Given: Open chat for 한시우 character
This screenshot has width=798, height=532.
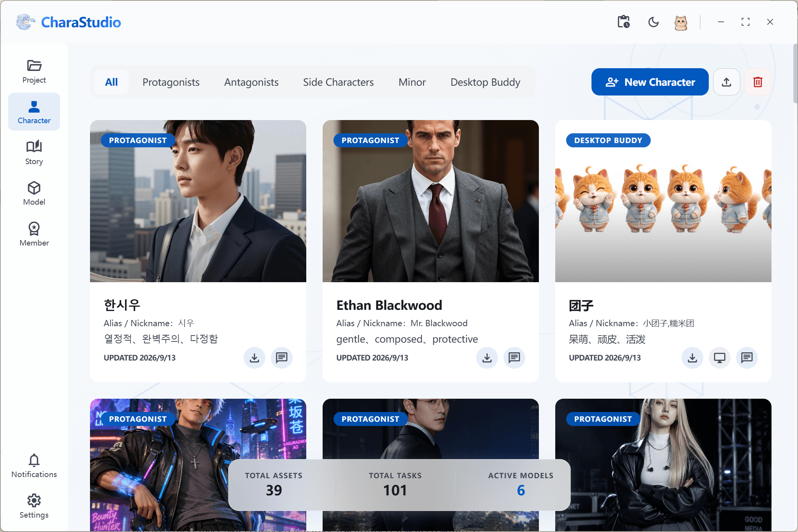Looking at the screenshot, I should pos(282,358).
